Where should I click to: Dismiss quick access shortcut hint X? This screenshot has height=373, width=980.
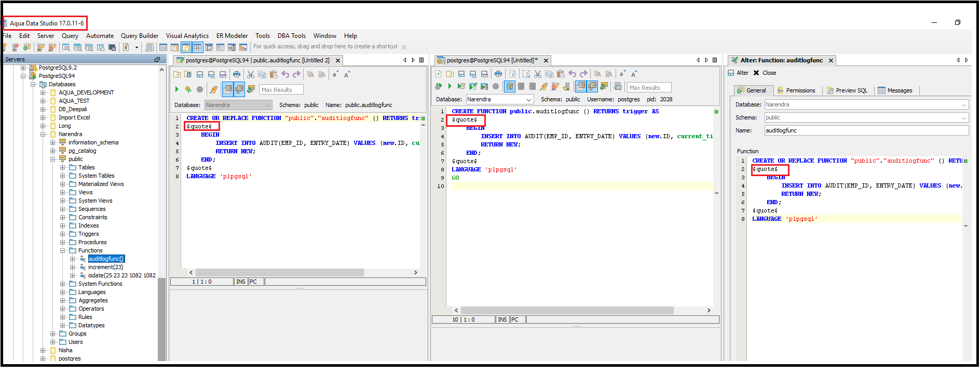click(404, 47)
